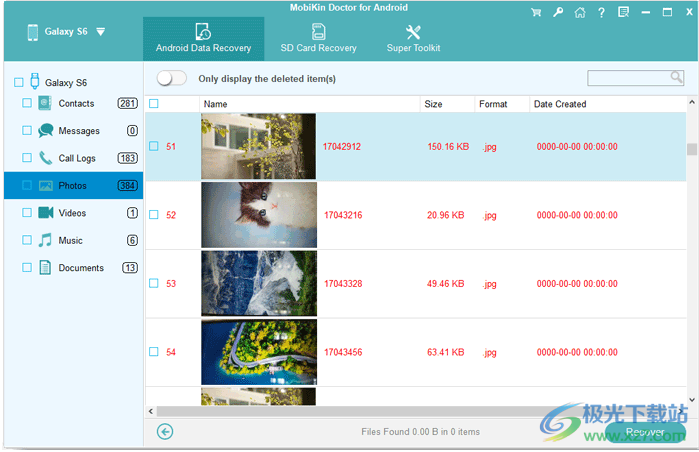699x452 pixels.
Task: Check the checkbox for photo 54
Action: pyautogui.click(x=154, y=352)
